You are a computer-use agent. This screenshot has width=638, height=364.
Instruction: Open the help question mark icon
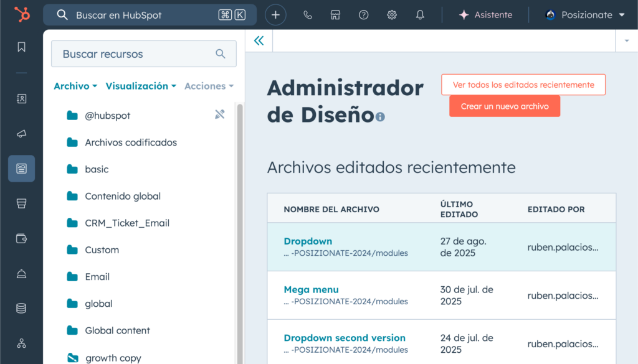(364, 15)
